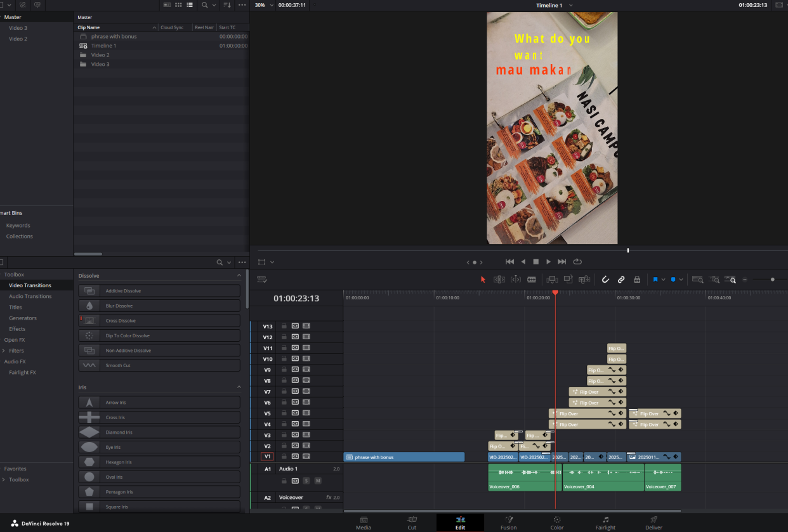Mute the Audio 1 track
788x532 pixels.
[x=318, y=481]
